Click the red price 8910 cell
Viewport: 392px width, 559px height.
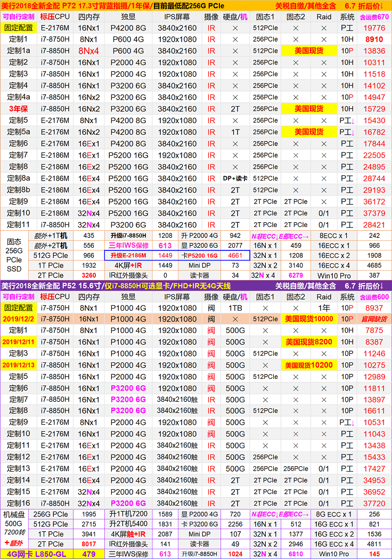click(374, 39)
